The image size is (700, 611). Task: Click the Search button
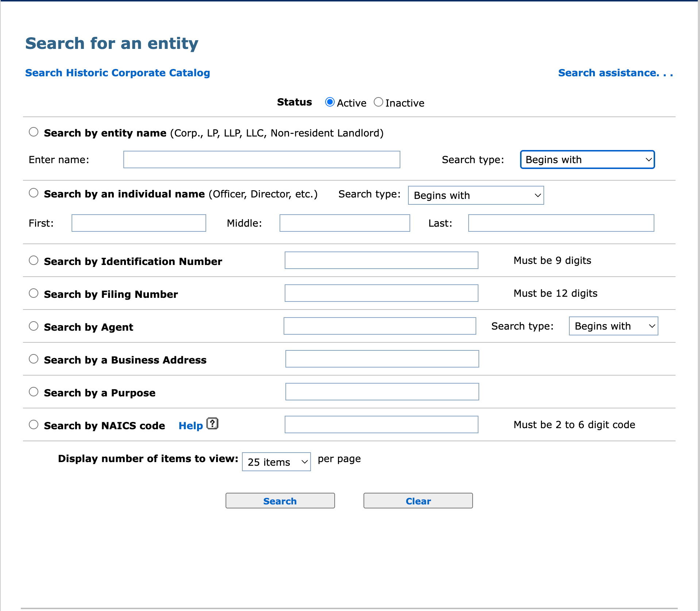(280, 501)
